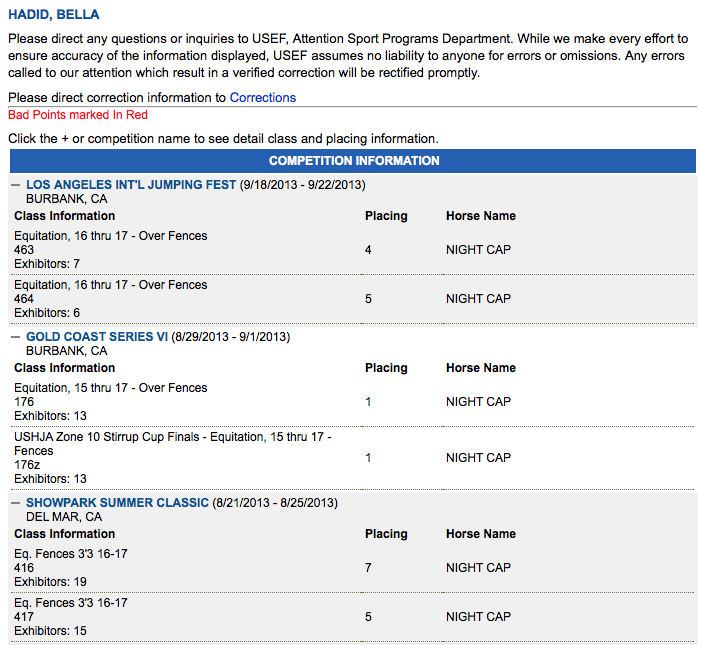The width and height of the screenshot is (701, 645).
Task: Select the HADID, BELLA heading
Action: pos(53,16)
